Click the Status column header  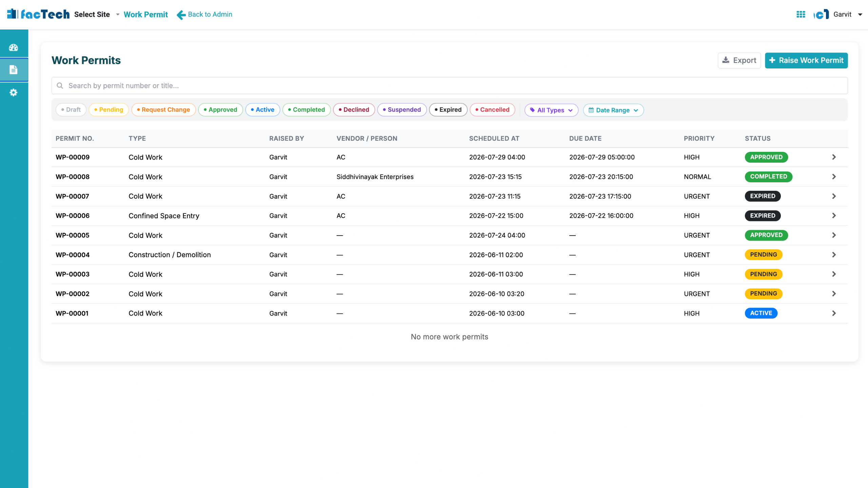758,139
